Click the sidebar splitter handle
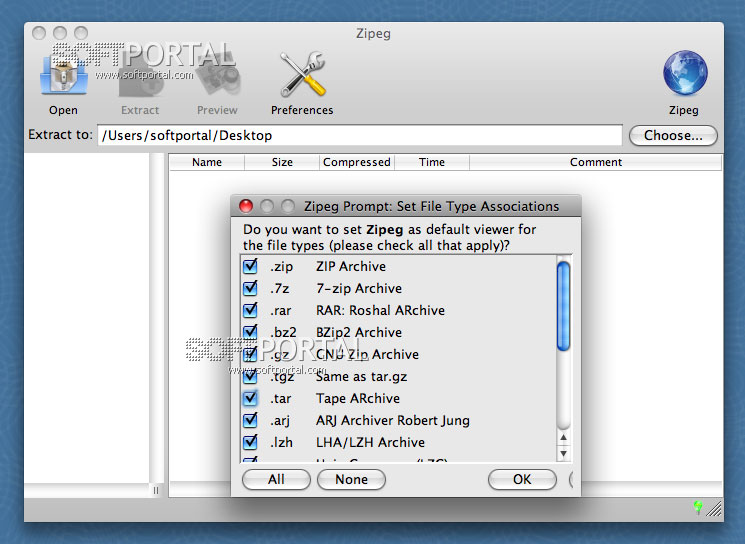This screenshot has width=745, height=544. [156, 490]
